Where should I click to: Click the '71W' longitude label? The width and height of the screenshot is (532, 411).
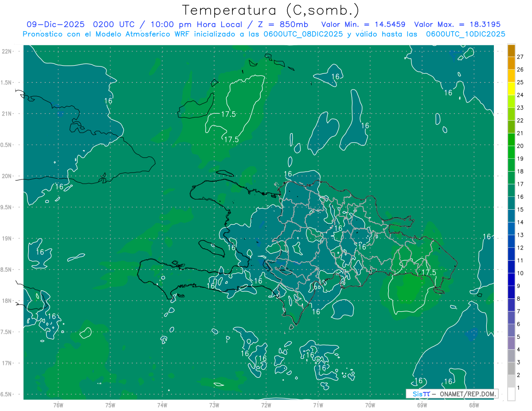(318, 405)
